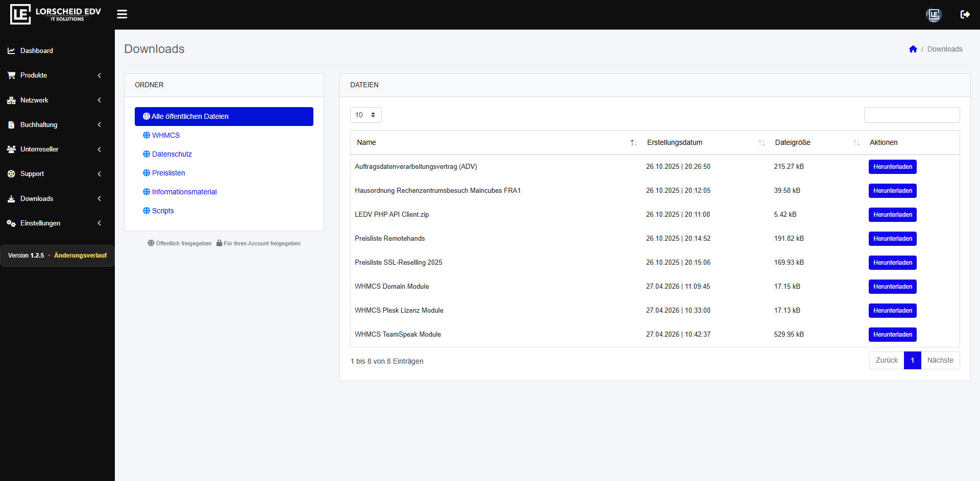
Task: Click the logout icon
Action: pyautogui.click(x=965, y=14)
